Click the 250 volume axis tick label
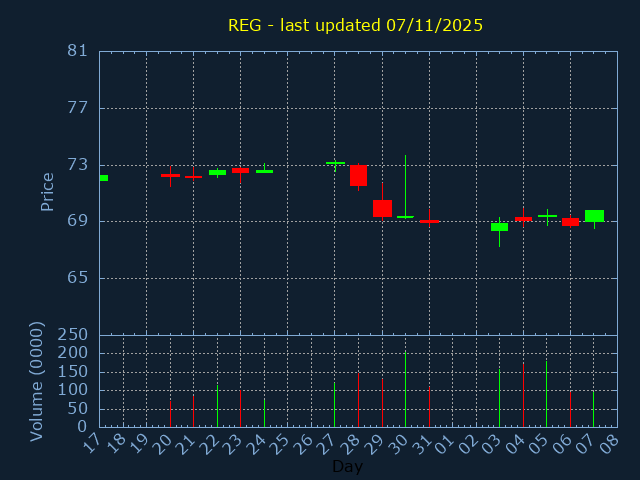Screen dimensions: 640x480 (x=72, y=335)
